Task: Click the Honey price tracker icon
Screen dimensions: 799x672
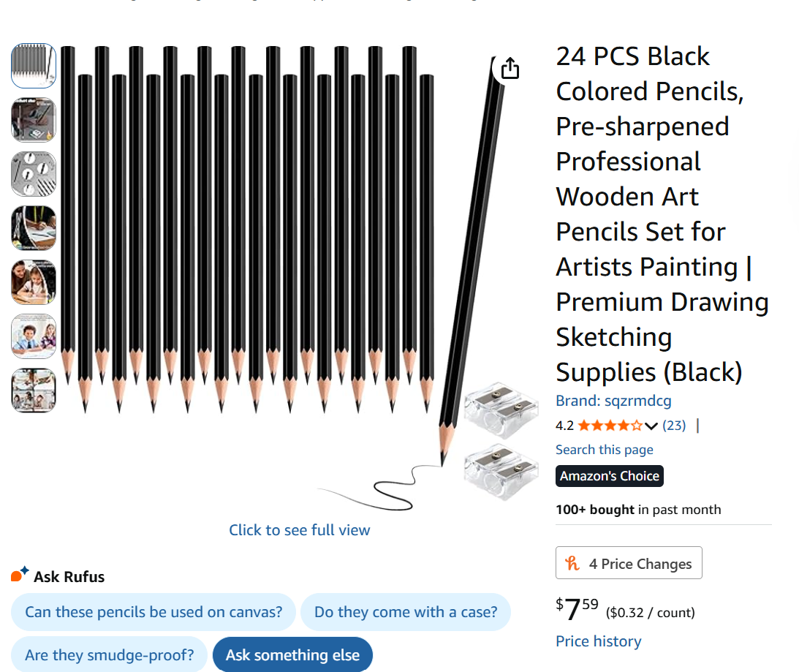Action: pyautogui.click(x=572, y=563)
